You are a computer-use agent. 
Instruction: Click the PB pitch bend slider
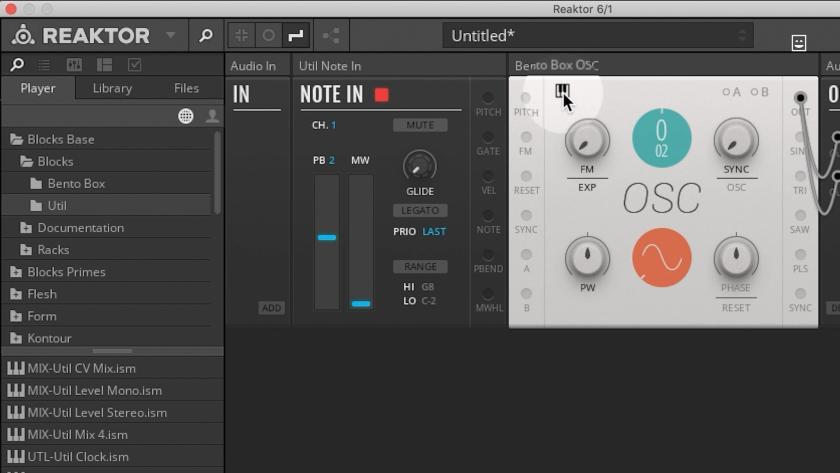(327, 240)
